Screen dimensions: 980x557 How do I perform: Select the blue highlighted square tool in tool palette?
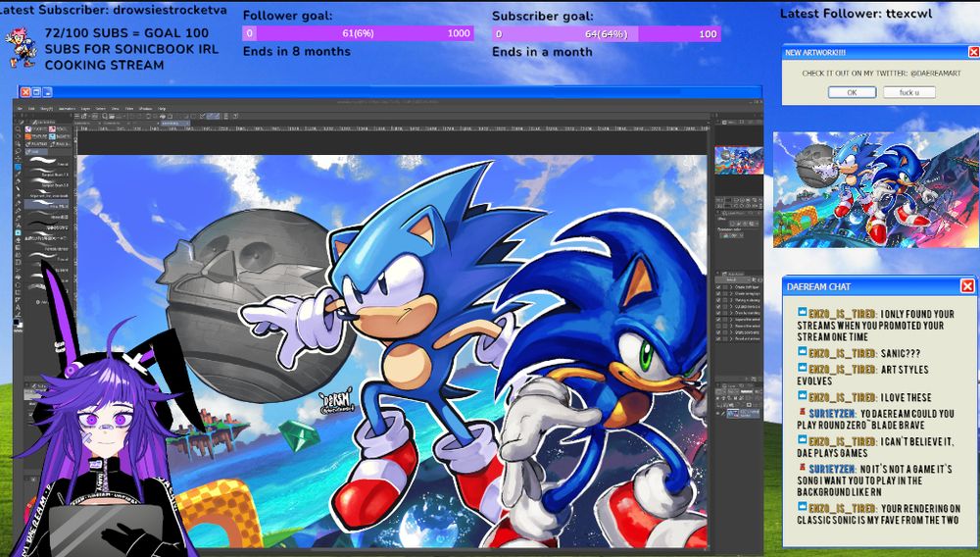pos(18,167)
